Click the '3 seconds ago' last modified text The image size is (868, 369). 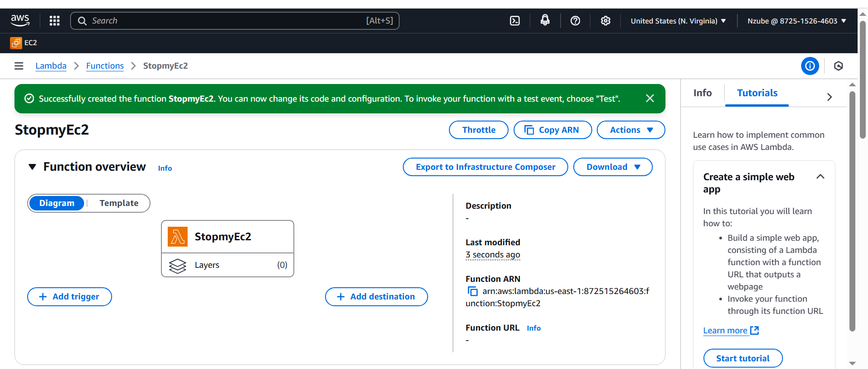[x=493, y=255]
